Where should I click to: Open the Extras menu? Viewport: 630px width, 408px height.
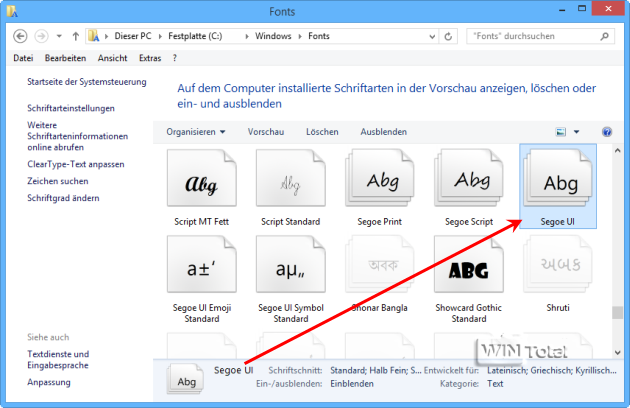point(150,58)
